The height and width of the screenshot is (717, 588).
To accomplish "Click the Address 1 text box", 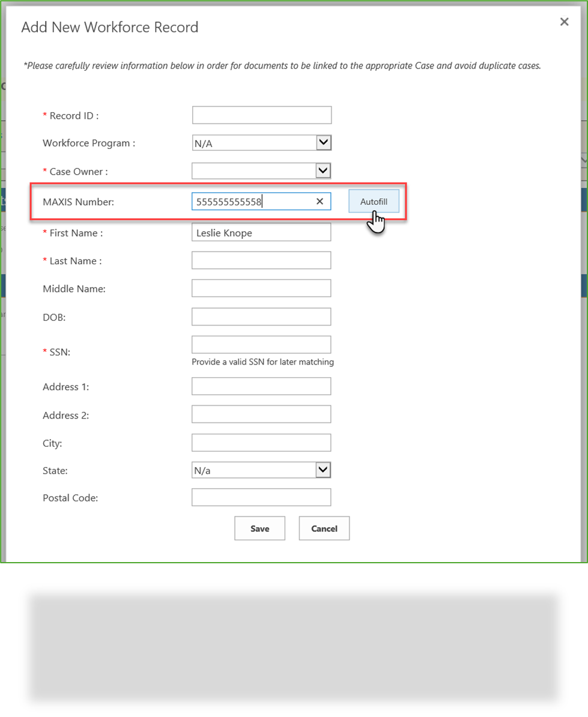I will coord(261,386).
